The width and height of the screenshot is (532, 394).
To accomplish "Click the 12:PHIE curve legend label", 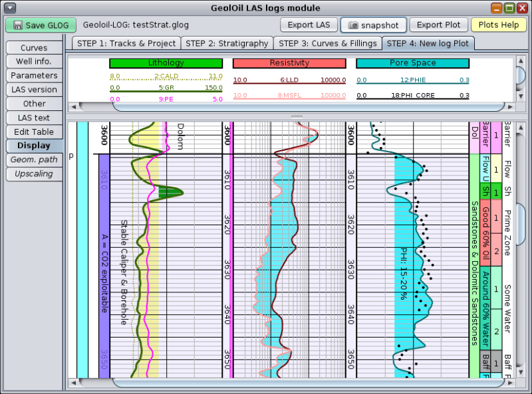I will (x=413, y=80).
